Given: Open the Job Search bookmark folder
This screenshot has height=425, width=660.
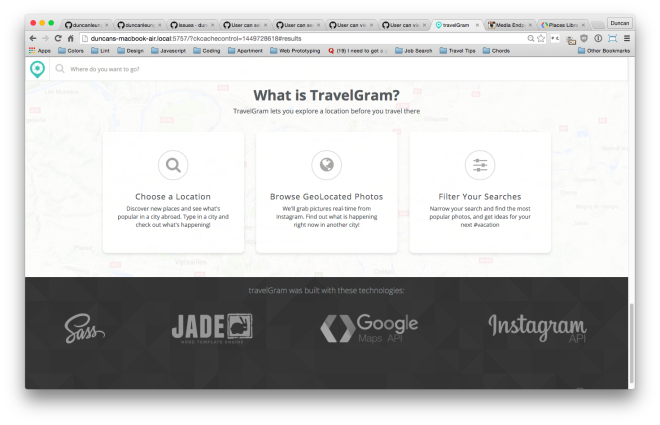Looking at the screenshot, I should pyautogui.click(x=414, y=50).
